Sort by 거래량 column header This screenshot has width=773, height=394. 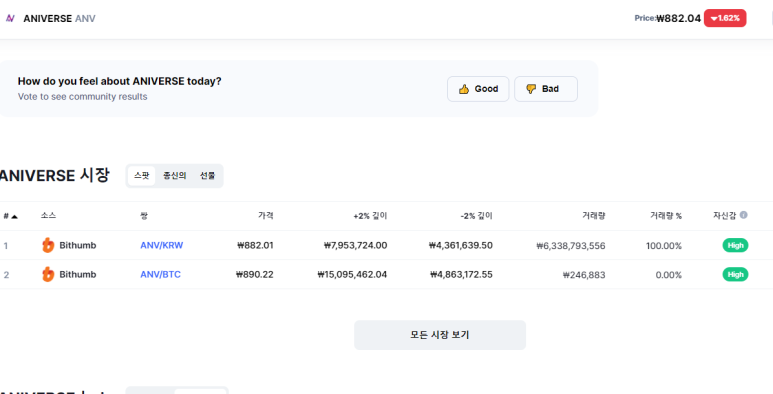pos(594,215)
